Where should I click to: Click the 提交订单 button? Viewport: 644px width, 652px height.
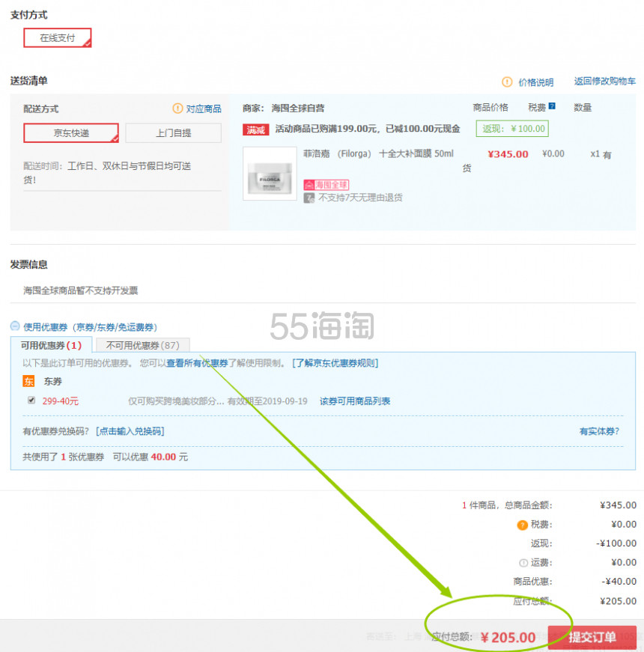[592, 637]
